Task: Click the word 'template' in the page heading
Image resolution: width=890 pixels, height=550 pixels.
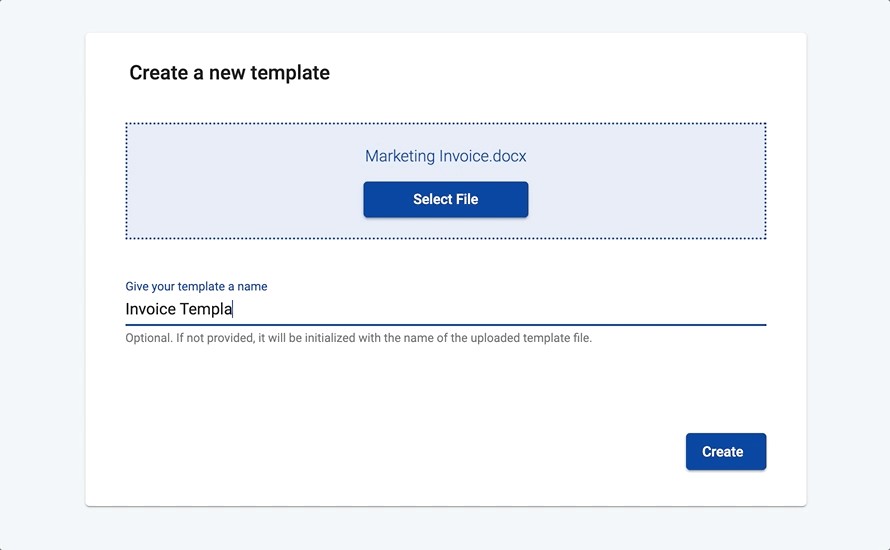Action: 290,73
